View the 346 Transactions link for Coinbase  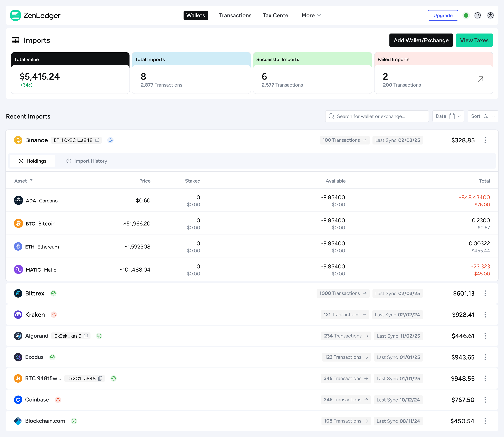pos(345,400)
